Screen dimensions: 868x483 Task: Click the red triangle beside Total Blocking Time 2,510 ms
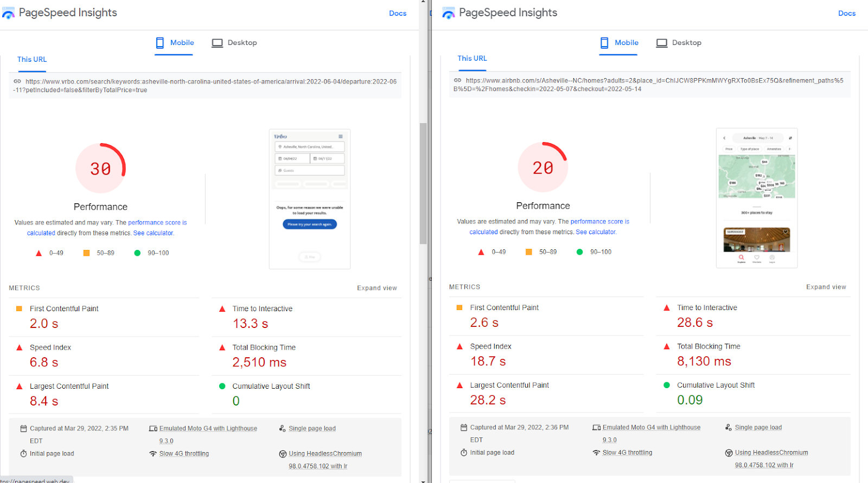click(x=222, y=347)
